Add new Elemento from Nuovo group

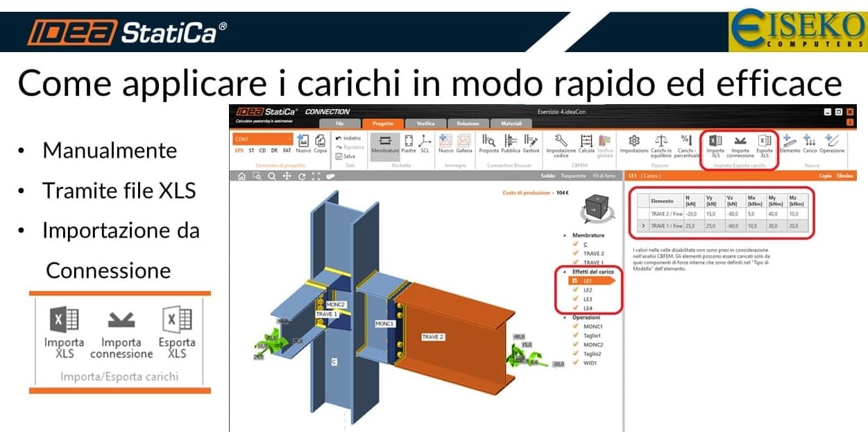coord(790,143)
